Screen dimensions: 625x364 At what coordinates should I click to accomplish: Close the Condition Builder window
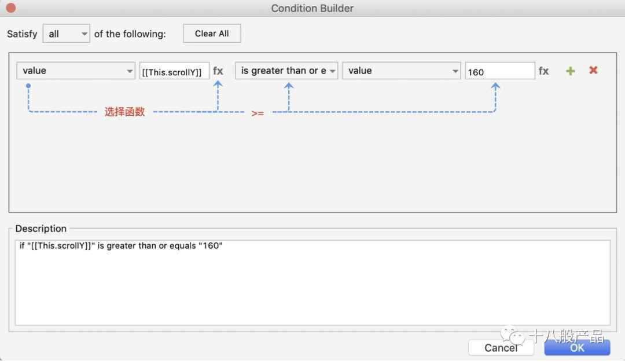(x=11, y=8)
